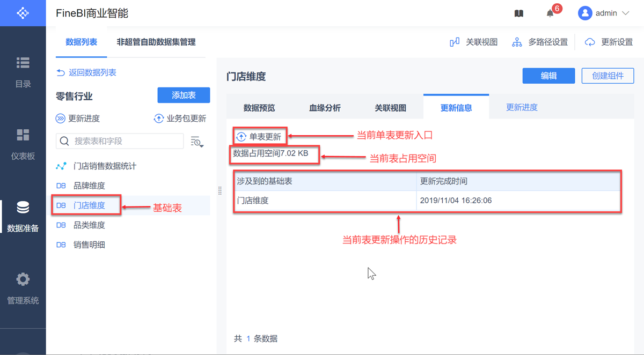This screenshot has width=644, height=355.
Task: Open the 仪表板 dashboard section
Action: click(23, 144)
